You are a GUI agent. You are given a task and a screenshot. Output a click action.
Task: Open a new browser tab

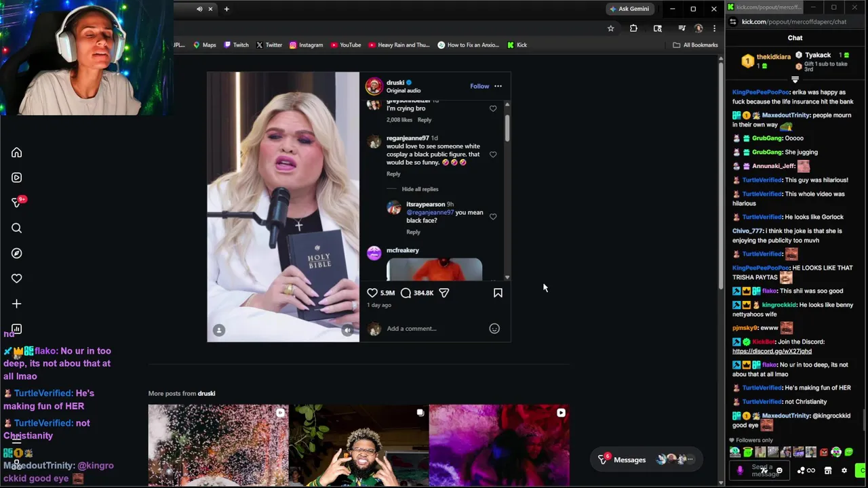tap(226, 9)
